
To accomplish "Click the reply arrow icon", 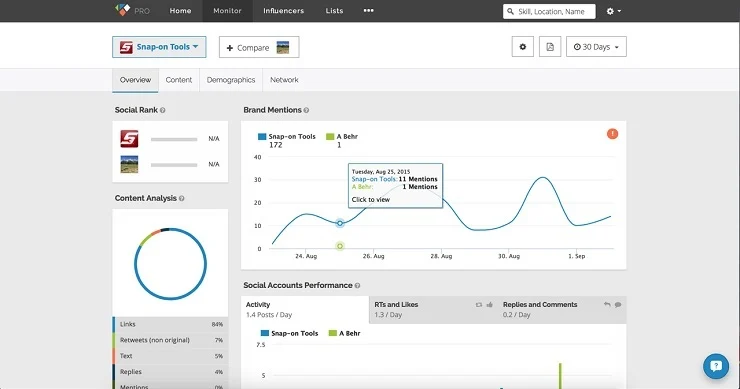I will [x=607, y=304].
